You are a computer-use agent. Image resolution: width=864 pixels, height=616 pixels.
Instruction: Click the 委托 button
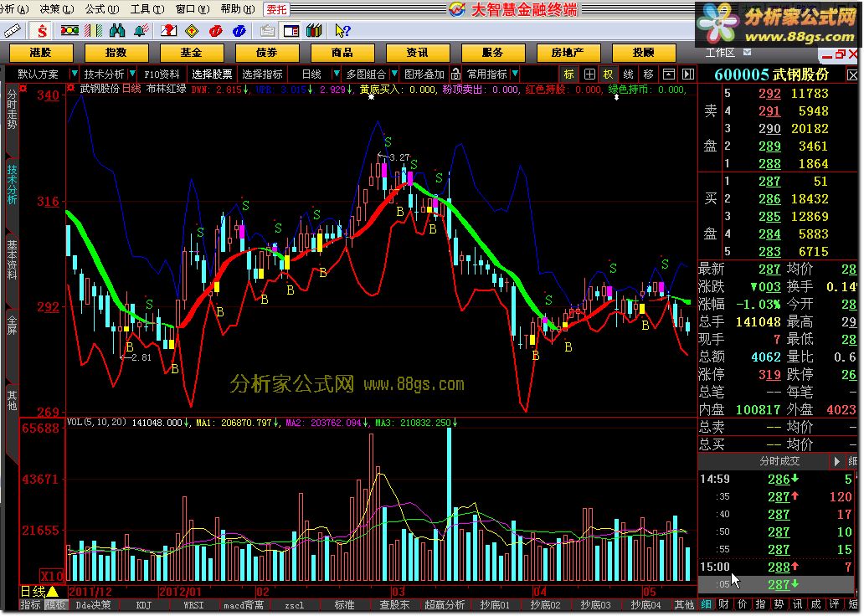click(x=276, y=9)
